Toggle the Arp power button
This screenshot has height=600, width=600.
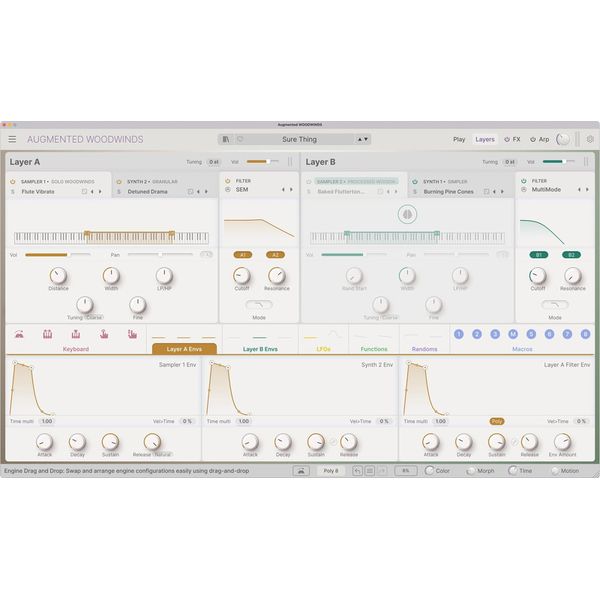point(533,139)
